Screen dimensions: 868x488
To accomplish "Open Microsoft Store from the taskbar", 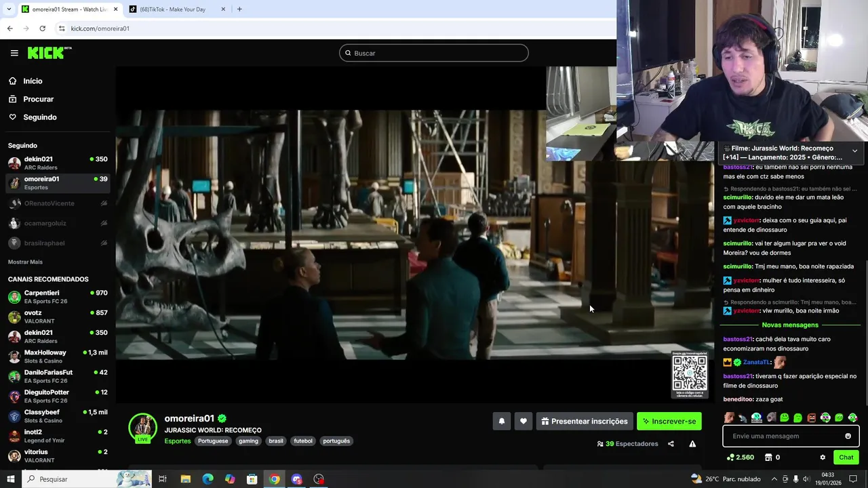I will (252, 479).
